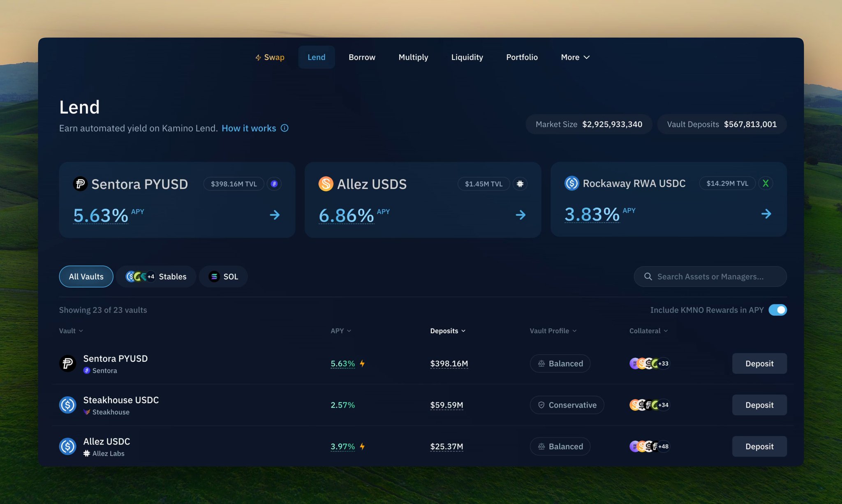The width and height of the screenshot is (842, 504).
Task: Click the Allez Labs manager icon on USDS card
Action: pyautogui.click(x=520, y=184)
